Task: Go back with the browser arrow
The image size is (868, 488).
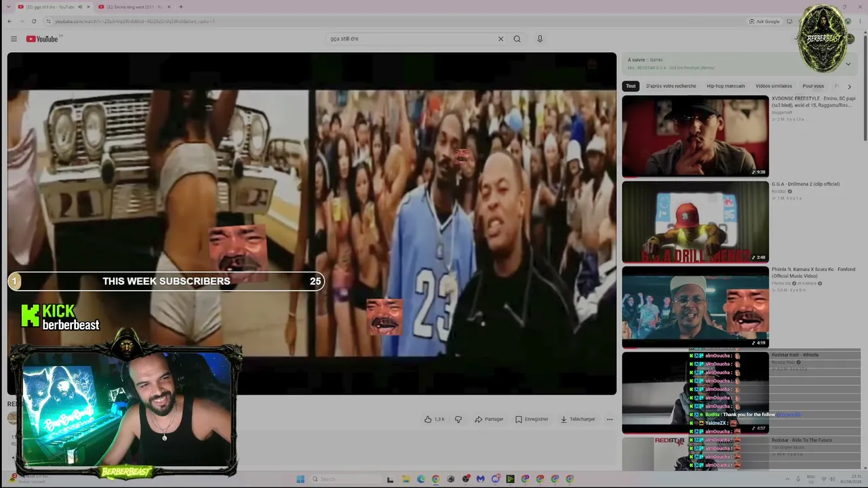Action: (9, 21)
